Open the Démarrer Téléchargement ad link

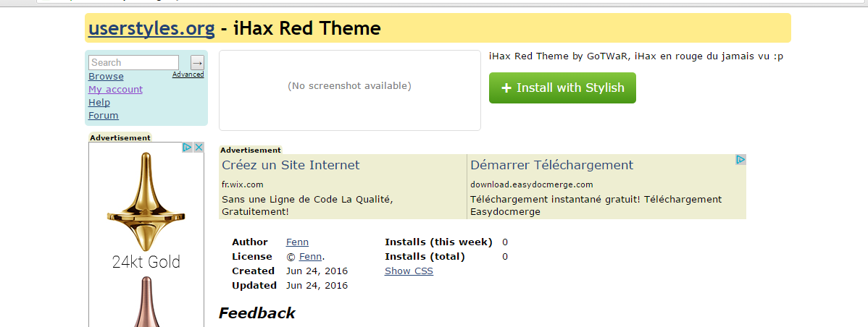[551, 165]
